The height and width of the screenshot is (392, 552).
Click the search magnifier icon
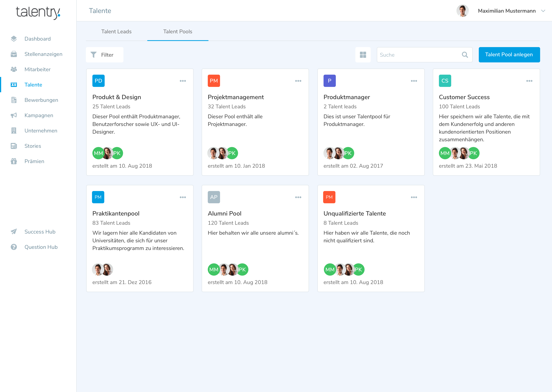click(465, 55)
